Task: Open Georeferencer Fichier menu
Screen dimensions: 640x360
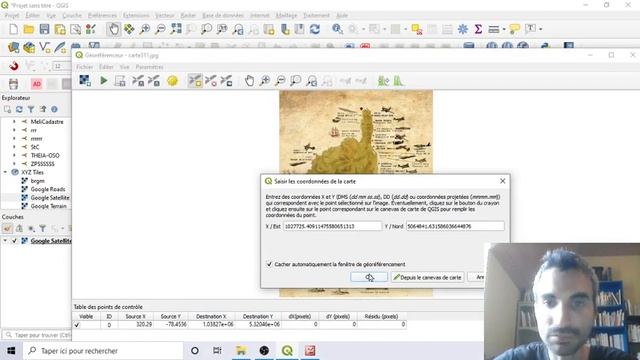Action: pyautogui.click(x=84, y=67)
